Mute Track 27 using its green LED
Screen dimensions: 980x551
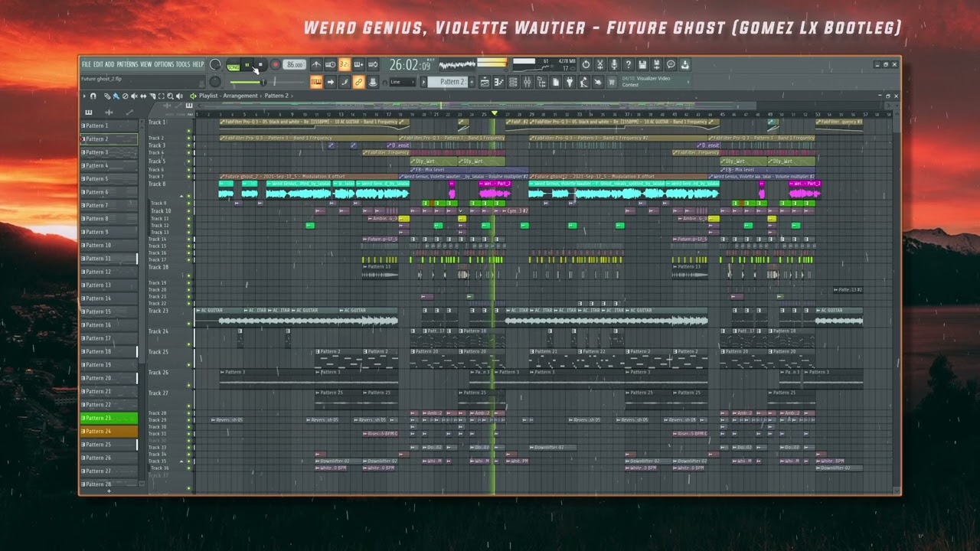188,406
